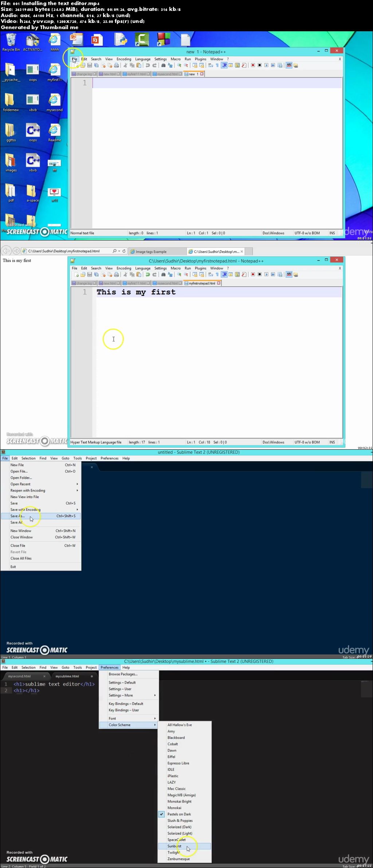Viewport: 373px width, 868px height.
Task: Click Cut scissors icon in 'new 1' Notepad++ toolbar
Action: click(125, 65)
